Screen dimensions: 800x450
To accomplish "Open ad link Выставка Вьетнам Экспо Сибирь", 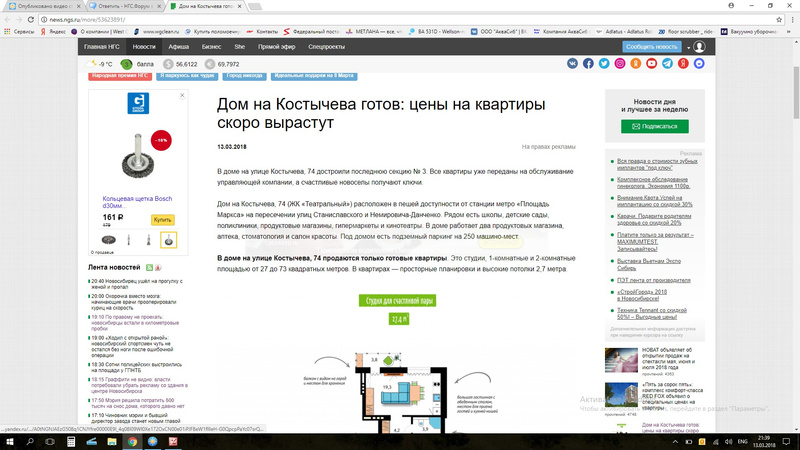I will click(648, 264).
